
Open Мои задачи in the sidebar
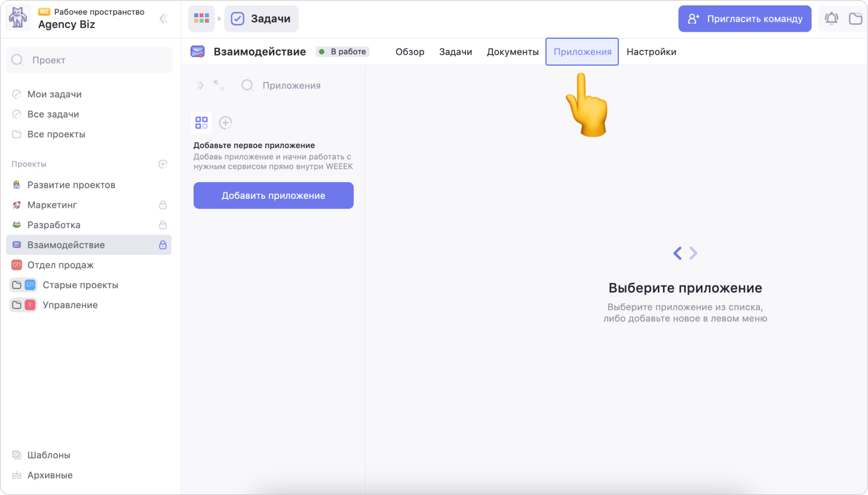(x=54, y=94)
